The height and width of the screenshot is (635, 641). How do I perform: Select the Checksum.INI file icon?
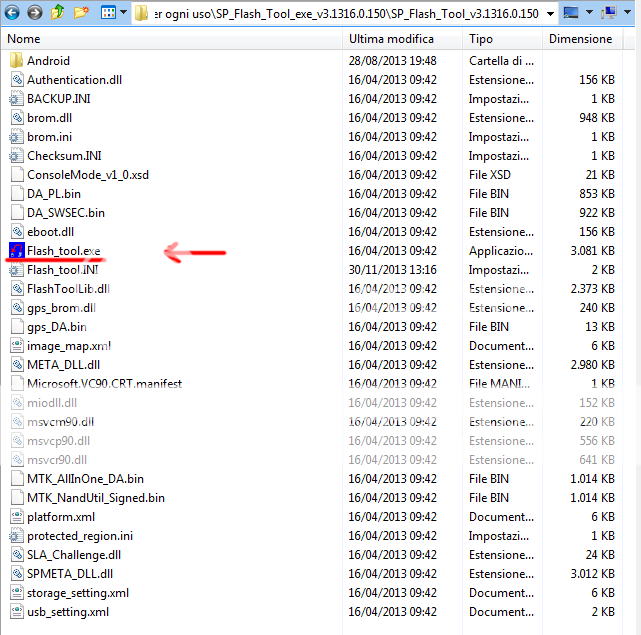(16, 156)
